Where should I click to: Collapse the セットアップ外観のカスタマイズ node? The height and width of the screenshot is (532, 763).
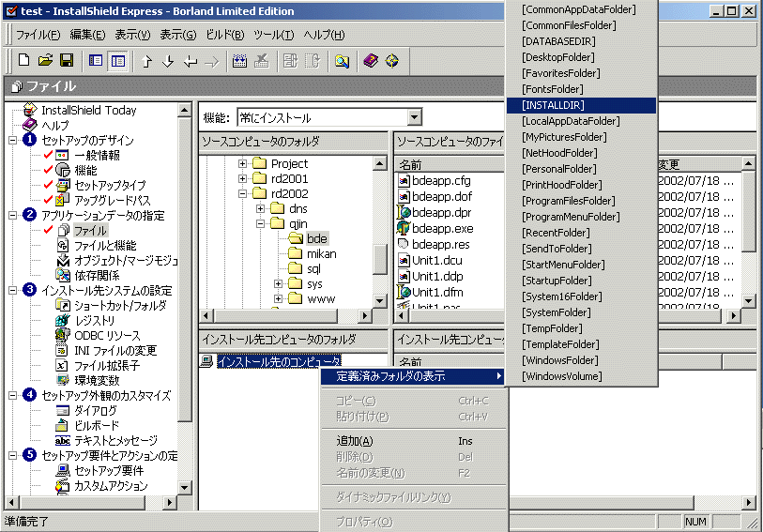click(12, 395)
